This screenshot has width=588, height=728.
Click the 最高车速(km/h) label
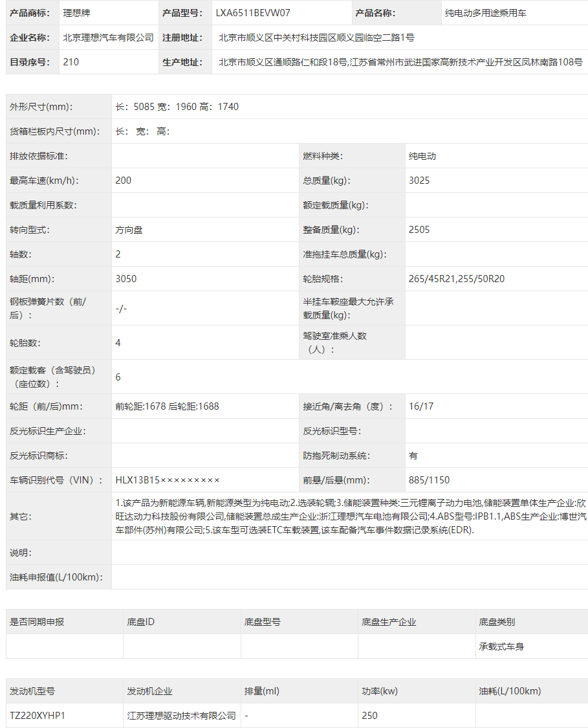pos(44,181)
